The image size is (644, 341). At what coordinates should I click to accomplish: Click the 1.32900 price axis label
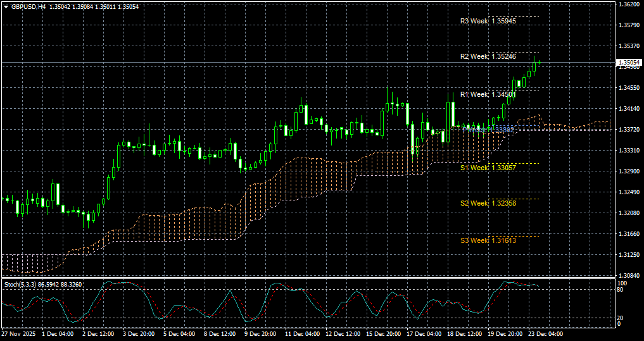(628, 171)
